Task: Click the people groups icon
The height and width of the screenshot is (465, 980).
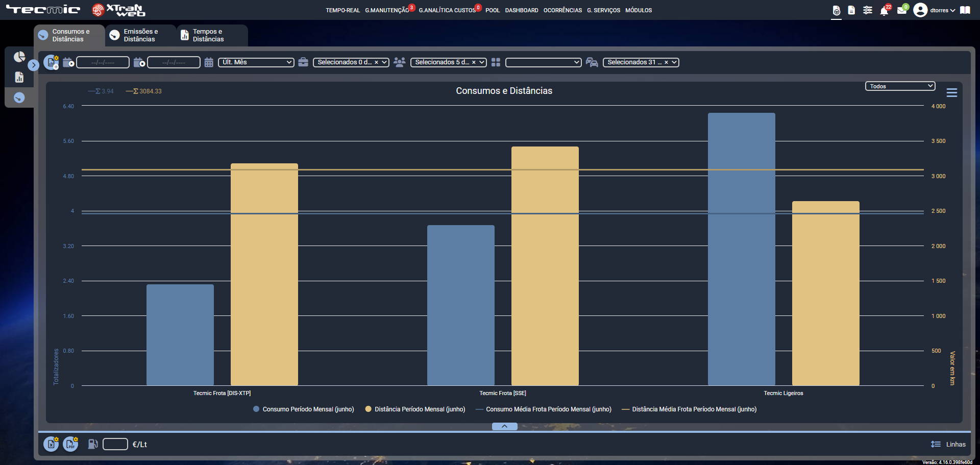Action: (x=400, y=62)
